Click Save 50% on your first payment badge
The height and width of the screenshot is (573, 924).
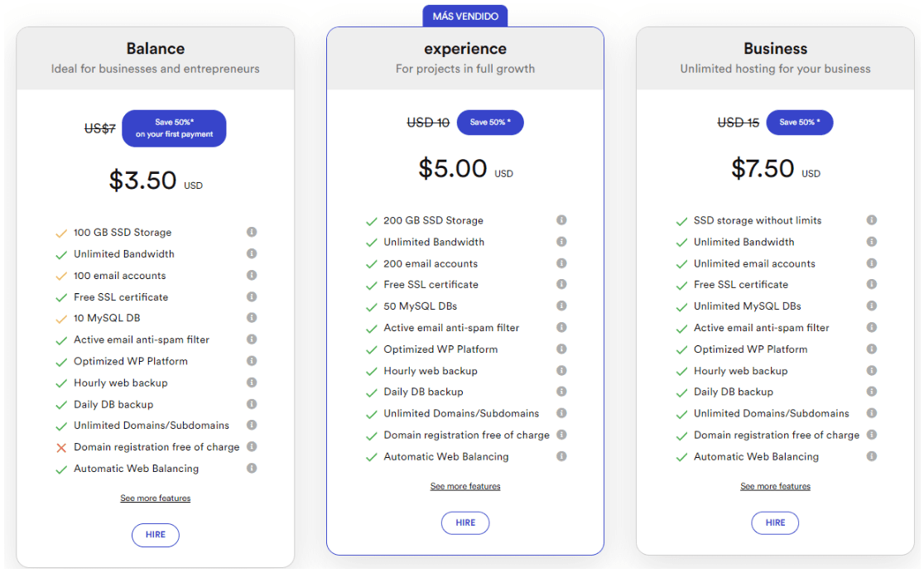pos(174,128)
